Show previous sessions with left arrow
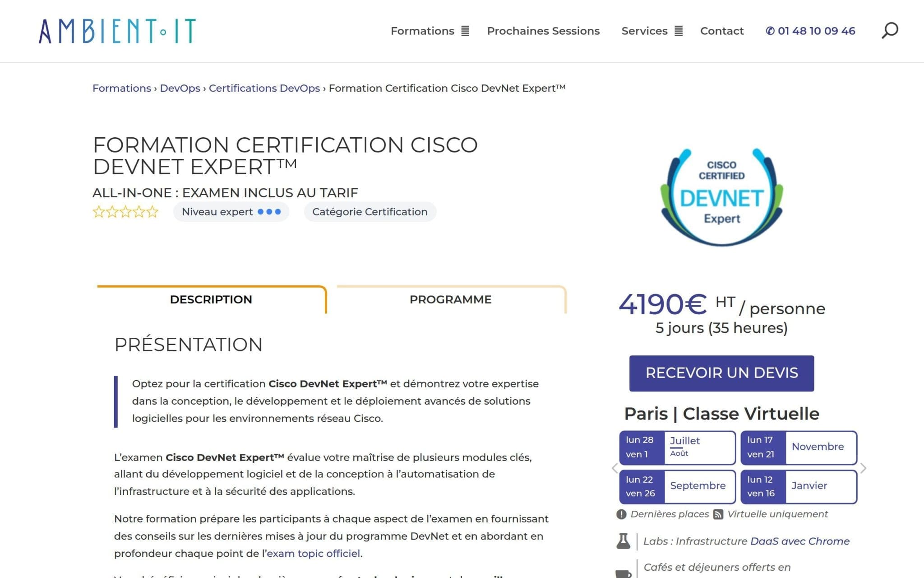924x578 pixels. tap(614, 468)
